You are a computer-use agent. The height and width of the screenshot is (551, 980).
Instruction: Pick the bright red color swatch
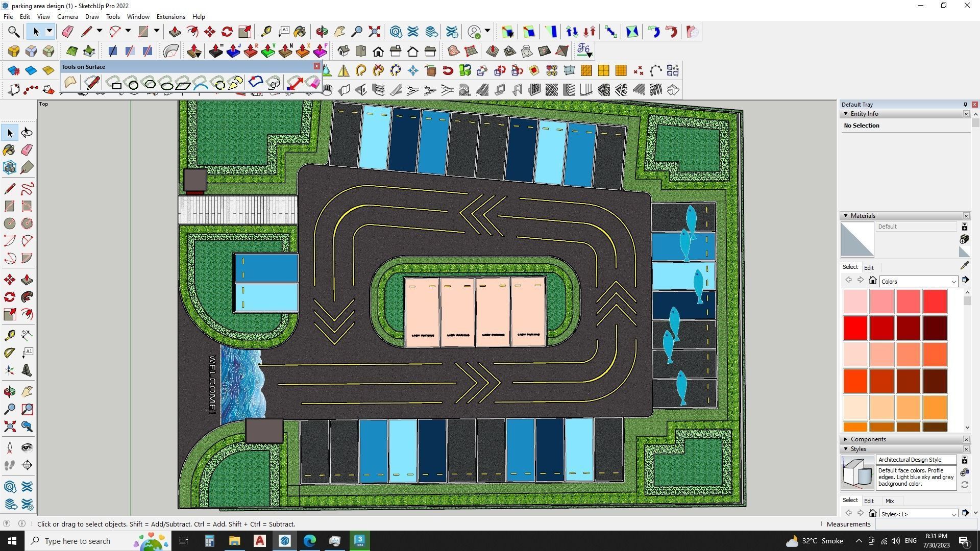(x=855, y=328)
